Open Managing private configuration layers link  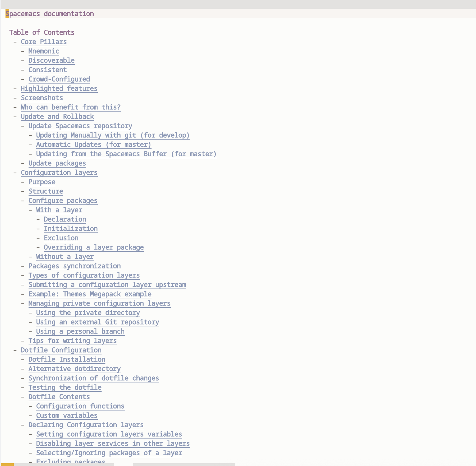pos(99,303)
